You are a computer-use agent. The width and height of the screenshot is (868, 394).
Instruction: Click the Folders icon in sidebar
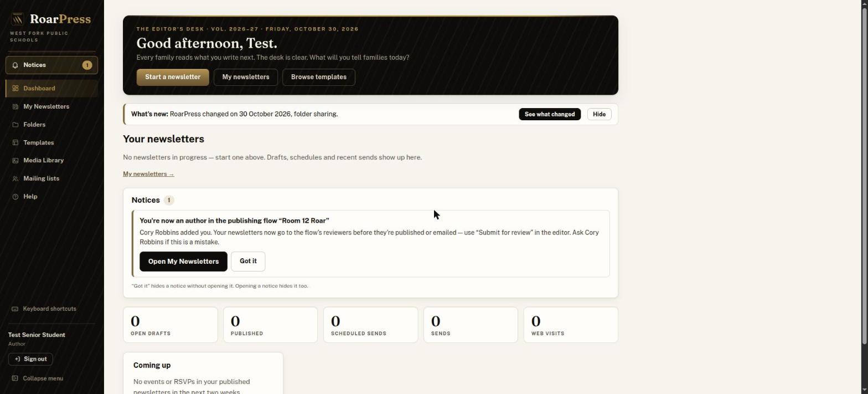point(15,125)
